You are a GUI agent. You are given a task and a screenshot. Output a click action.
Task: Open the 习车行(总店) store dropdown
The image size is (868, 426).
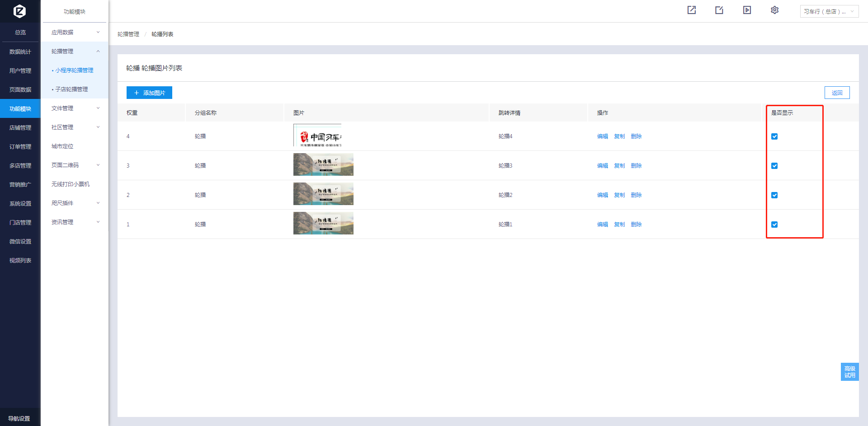click(829, 11)
